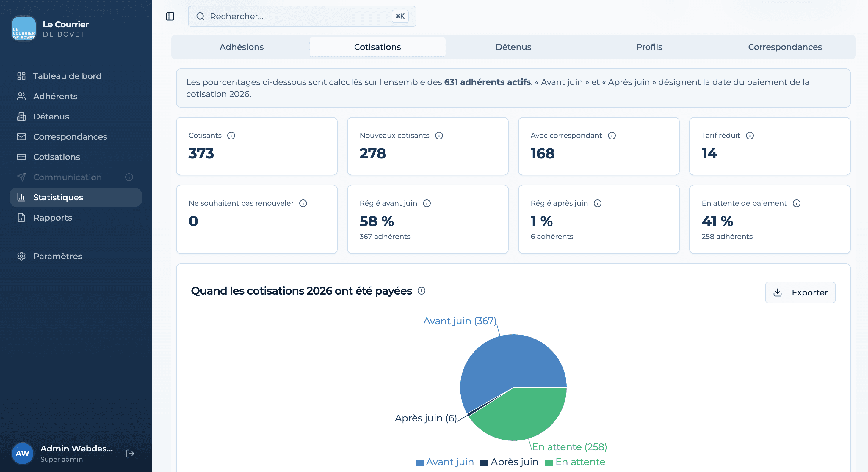The height and width of the screenshot is (472, 868).
Task: Click the logout icon next to Admin
Action: pos(130,454)
